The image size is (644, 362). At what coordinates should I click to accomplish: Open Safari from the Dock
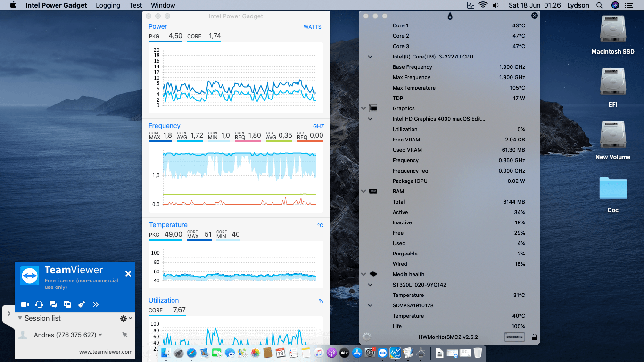(x=191, y=353)
